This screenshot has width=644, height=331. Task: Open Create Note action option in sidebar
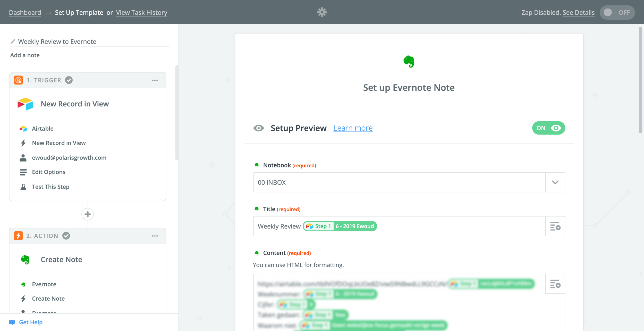[x=48, y=299]
